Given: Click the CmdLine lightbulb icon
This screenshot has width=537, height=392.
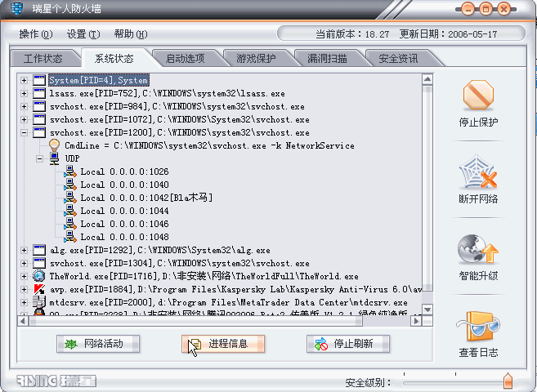Looking at the screenshot, I should coord(55,145).
